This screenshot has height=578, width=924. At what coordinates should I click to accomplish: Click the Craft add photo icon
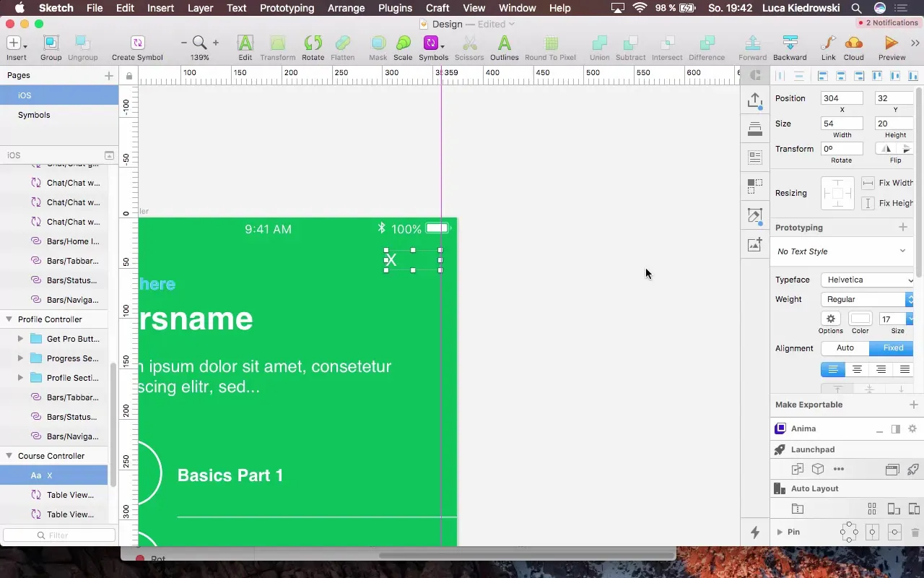pyautogui.click(x=755, y=245)
